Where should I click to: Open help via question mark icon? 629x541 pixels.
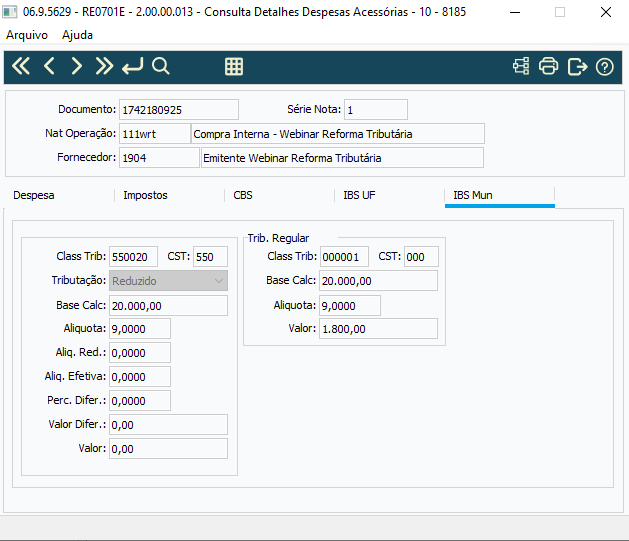click(x=605, y=67)
